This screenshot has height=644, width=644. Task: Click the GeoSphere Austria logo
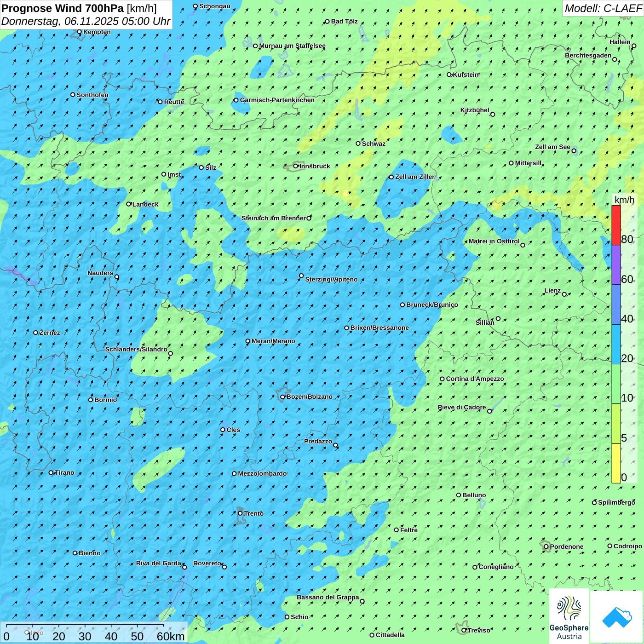click(569, 616)
